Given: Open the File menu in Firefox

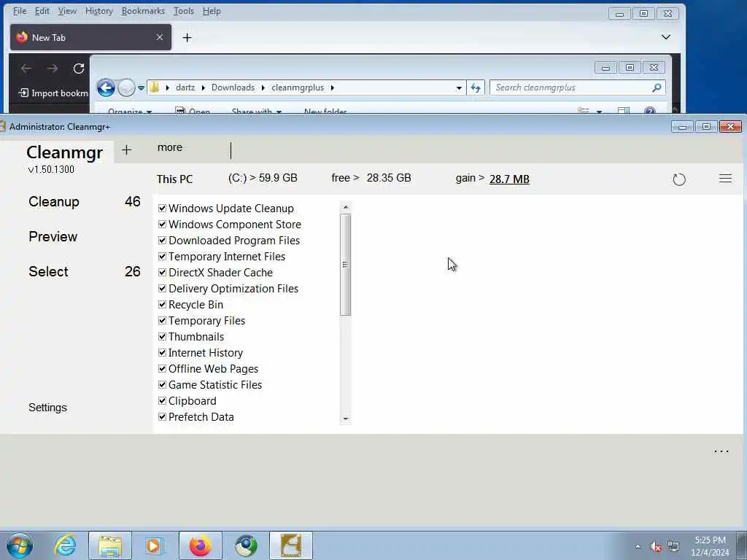Looking at the screenshot, I should click(x=20, y=11).
